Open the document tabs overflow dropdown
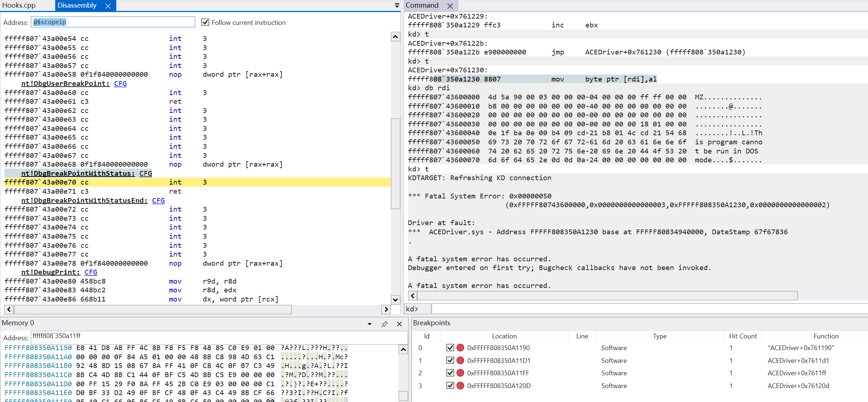The width and height of the screenshot is (868, 402). click(397, 5)
